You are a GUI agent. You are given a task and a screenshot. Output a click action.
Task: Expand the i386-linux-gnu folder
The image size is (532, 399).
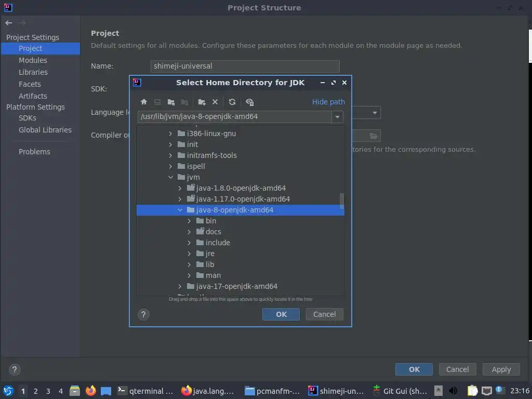click(x=170, y=134)
